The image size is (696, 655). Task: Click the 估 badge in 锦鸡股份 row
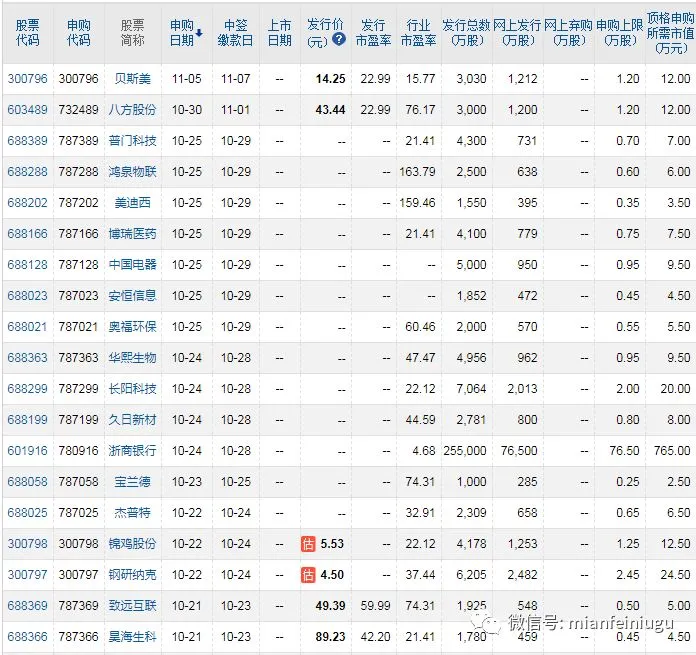click(x=308, y=544)
